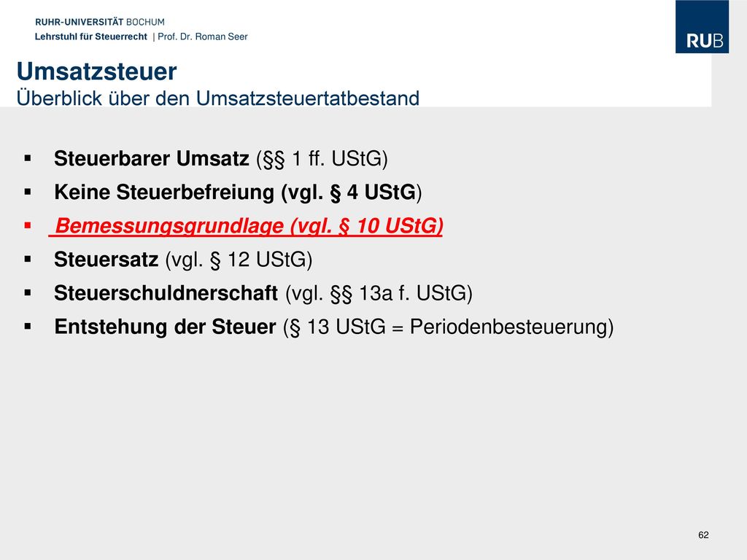Click the RUB logo in the corner
This screenshot has height=560, width=747.
[x=702, y=27]
